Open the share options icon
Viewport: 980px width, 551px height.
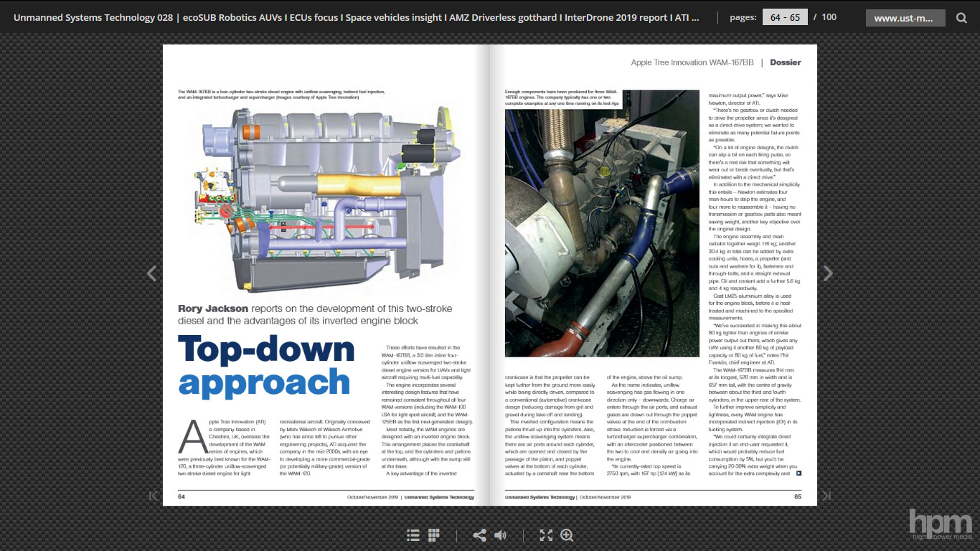tap(479, 535)
